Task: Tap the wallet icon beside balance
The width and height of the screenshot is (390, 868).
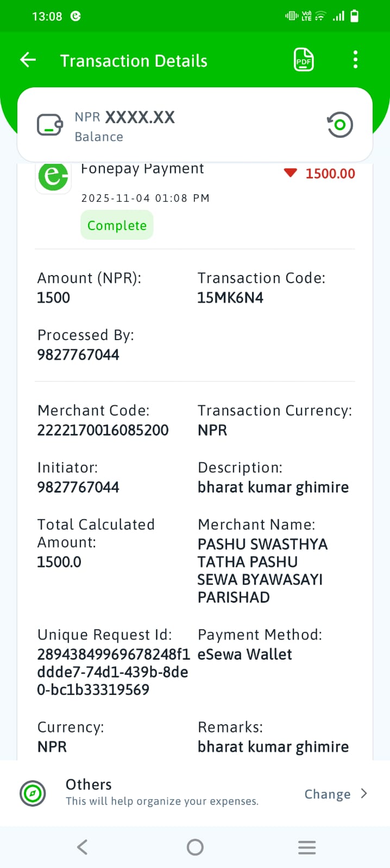Action: pos(50,125)
